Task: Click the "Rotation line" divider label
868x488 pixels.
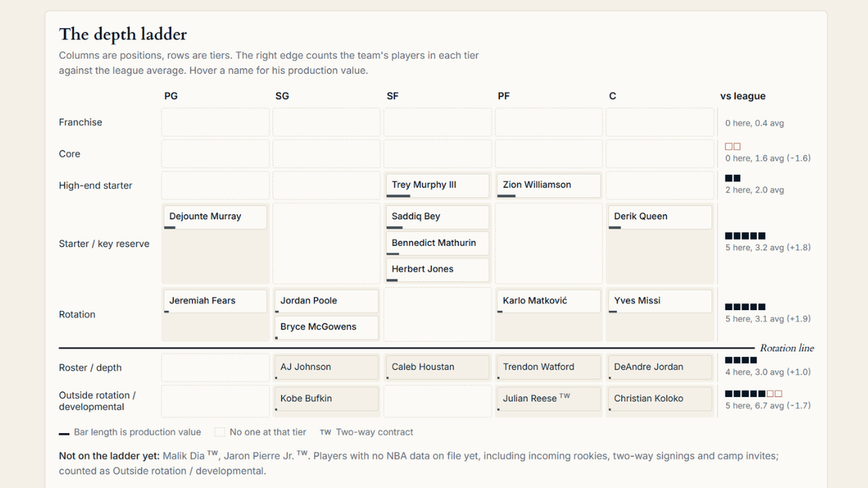Action: point(787,348)
